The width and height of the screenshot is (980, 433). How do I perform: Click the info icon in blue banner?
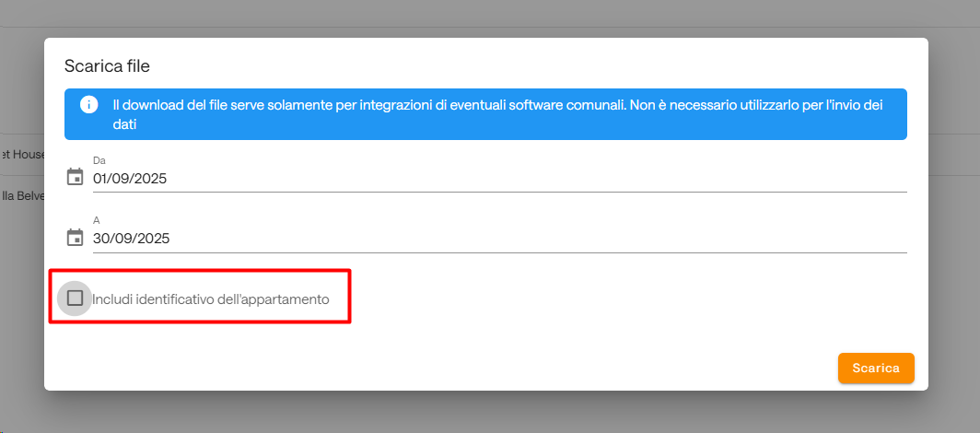pyautogui.click(x=88, y=104)
